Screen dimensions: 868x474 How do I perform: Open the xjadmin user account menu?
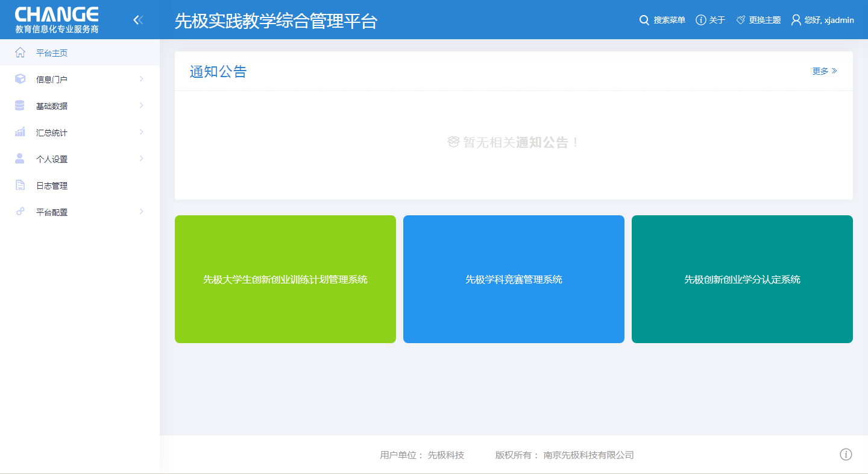(x=823, y=20)
